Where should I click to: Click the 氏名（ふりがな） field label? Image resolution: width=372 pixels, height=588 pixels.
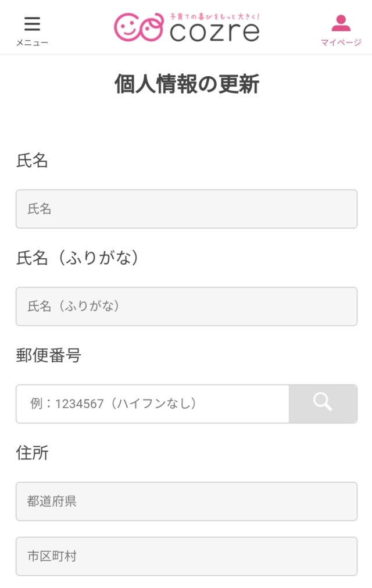pyautogui.click(x=78, y=258)
